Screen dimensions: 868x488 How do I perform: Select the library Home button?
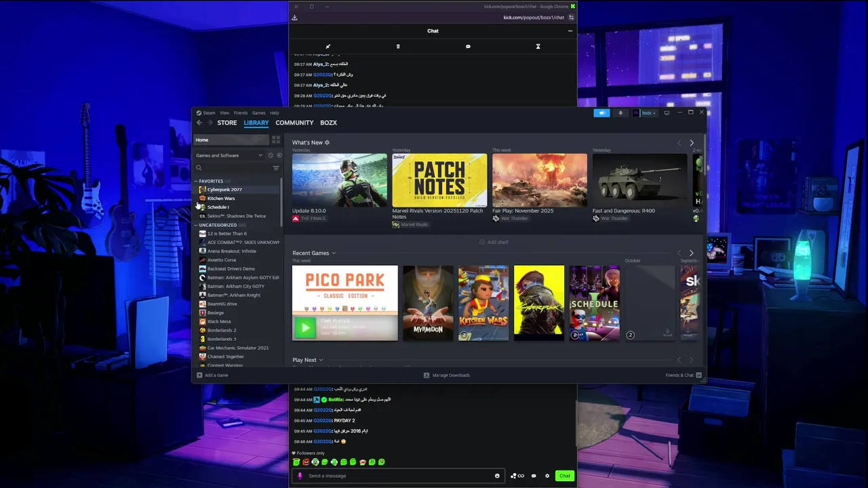click(x=232, y=140)
